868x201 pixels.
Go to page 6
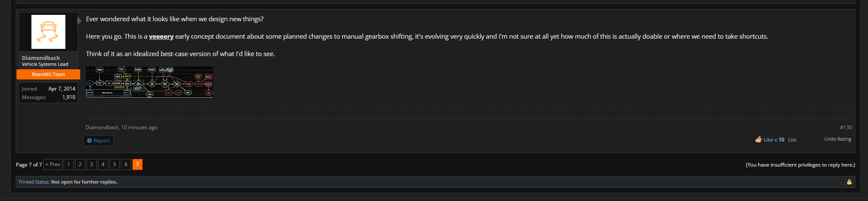[126, 164]
